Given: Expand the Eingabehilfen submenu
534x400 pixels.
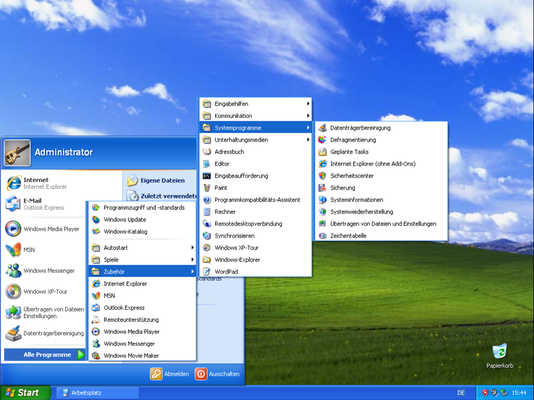Looking at the screenshot, I should coord(255,104).
